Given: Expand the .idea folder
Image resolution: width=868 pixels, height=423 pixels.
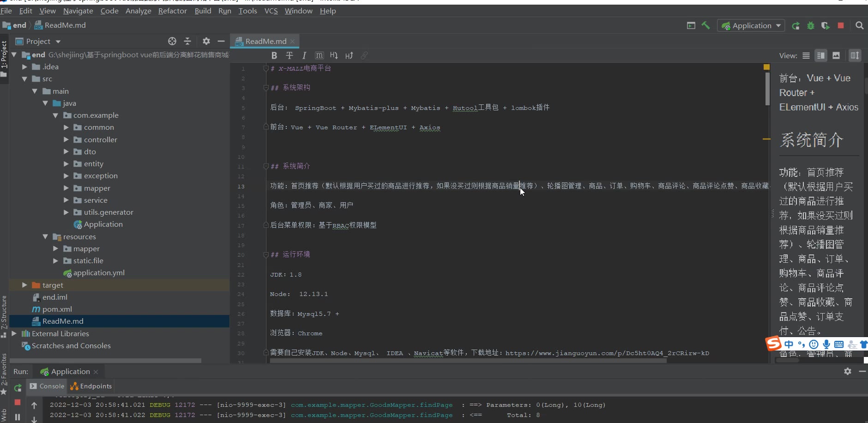Looking at the screenshot, I should tap(24, 67).
